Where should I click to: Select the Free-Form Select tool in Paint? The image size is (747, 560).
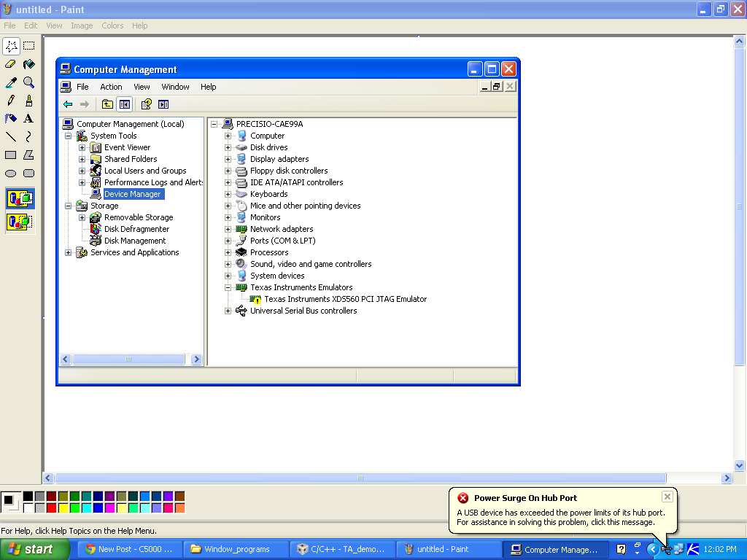(x=11, y=46)
